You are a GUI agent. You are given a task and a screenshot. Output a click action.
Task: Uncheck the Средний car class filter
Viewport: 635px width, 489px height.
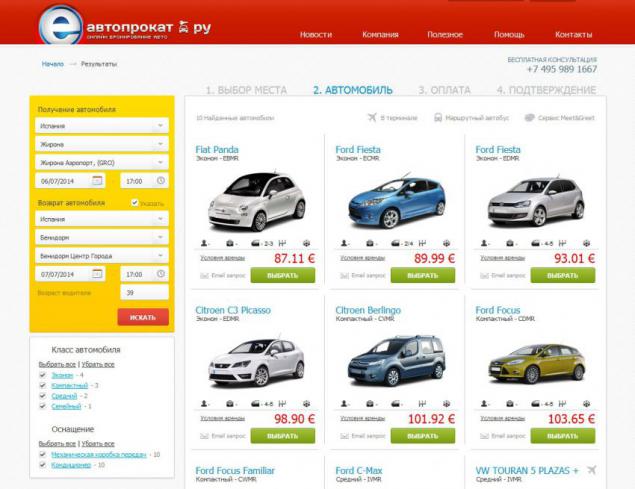tap(43, 396)
